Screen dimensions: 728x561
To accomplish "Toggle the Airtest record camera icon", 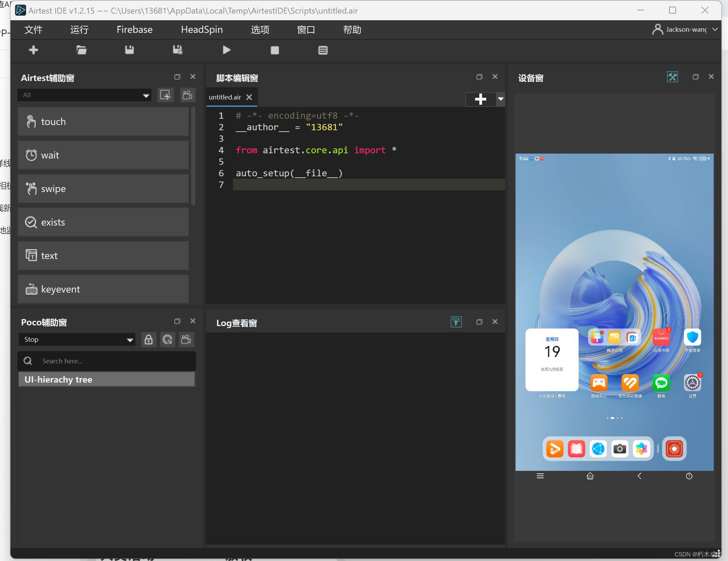I will click(x=187, y=95).
